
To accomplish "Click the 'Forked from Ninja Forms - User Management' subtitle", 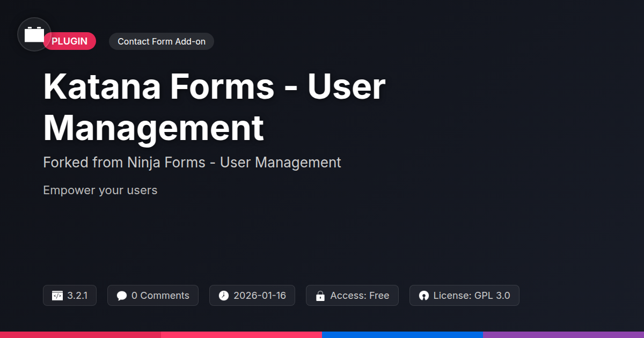I will click(x=192, y=162).
